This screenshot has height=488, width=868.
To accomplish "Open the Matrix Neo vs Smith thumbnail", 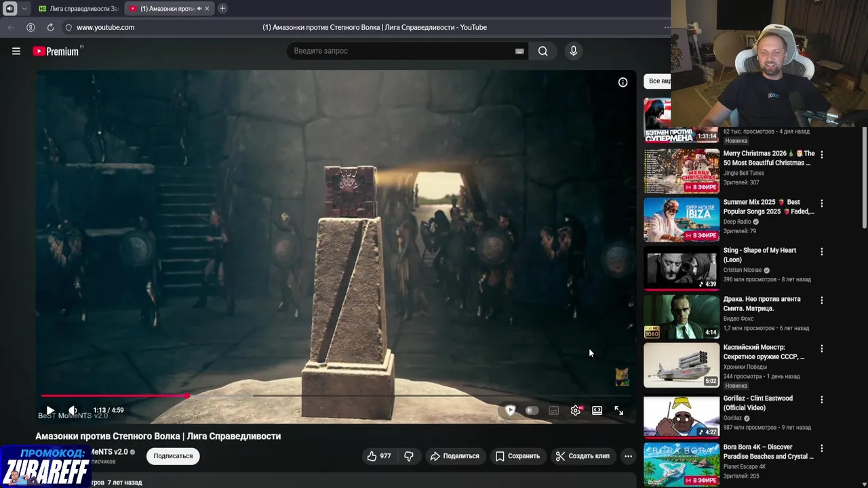I will pos(681,317).
